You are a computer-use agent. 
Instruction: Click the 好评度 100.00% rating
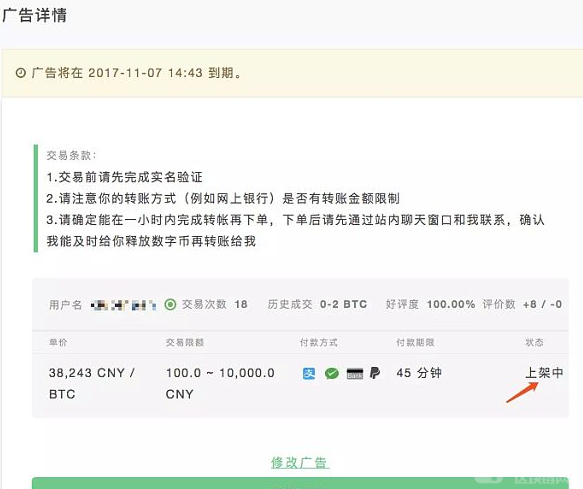[x=430, y=305]
